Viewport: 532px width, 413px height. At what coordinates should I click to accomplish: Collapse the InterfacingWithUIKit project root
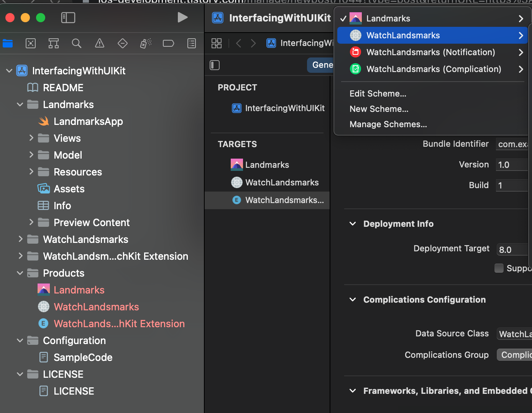(x=9, y=70)
